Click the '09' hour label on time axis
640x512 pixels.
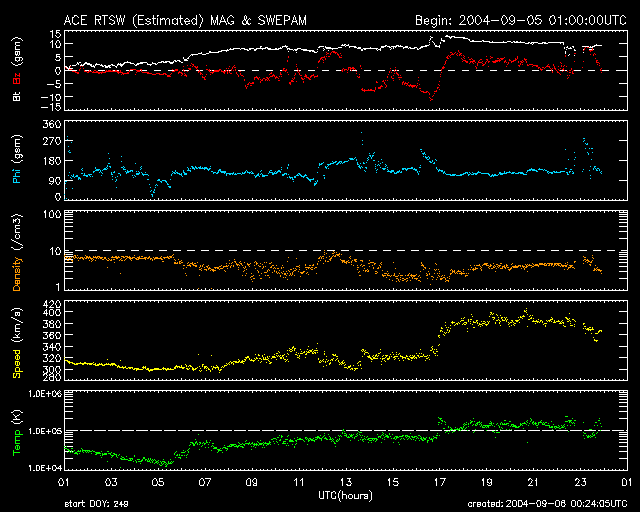tap(251, 482)
